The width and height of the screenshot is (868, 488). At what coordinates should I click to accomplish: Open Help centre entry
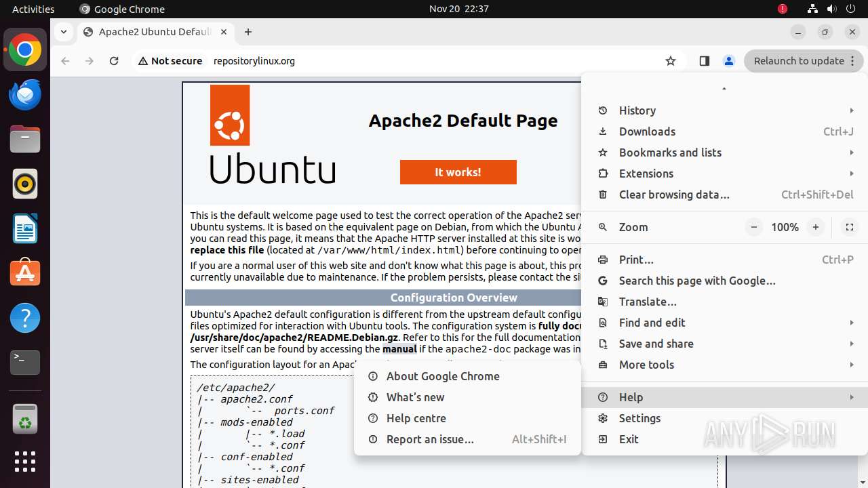pyautogui.click(x=467, y=418)
